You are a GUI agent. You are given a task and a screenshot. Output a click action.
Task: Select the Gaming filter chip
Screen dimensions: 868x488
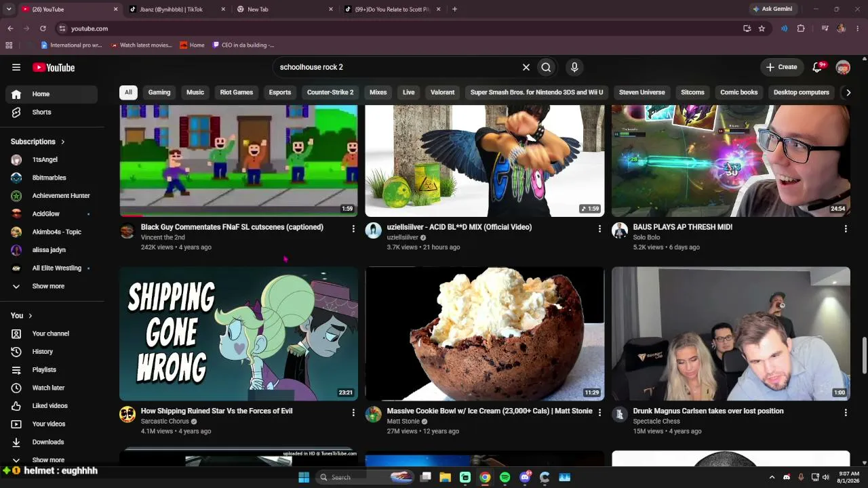click(159, 92)
